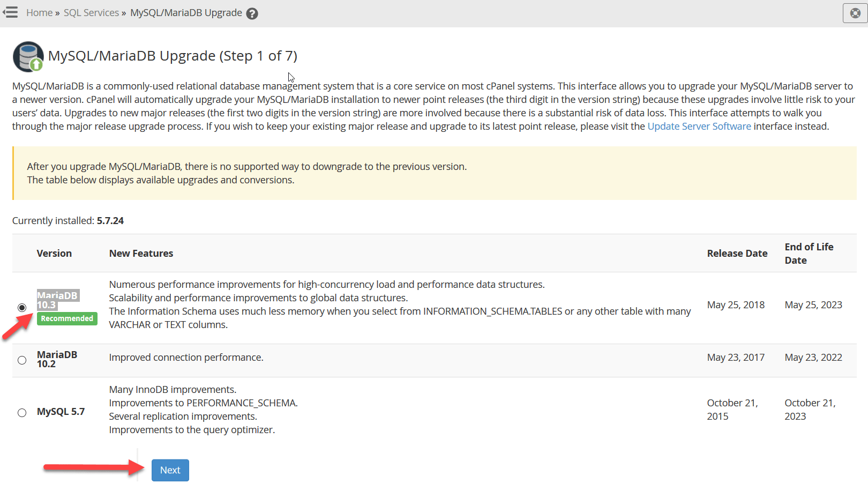This screenshot has height=483, width=868.
Task: Select the MySQL 5.7 radio button
Action: pos(22,413)
